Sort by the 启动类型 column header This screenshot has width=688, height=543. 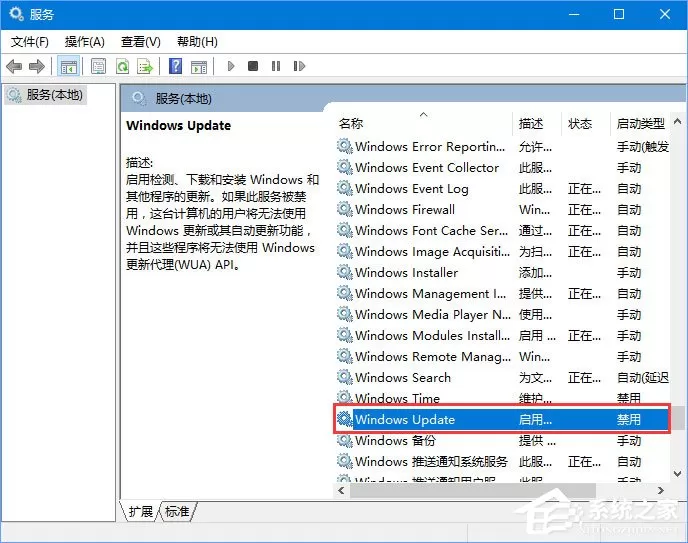point(641,124)
